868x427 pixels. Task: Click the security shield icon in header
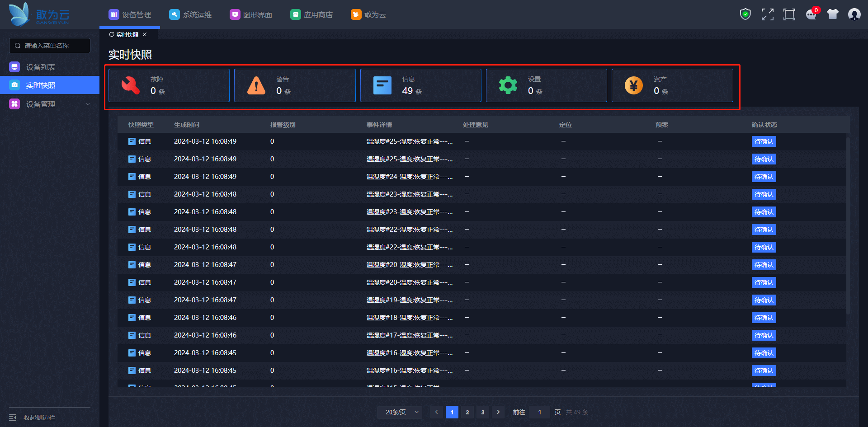pyautogui.click(x=745, y=14)
